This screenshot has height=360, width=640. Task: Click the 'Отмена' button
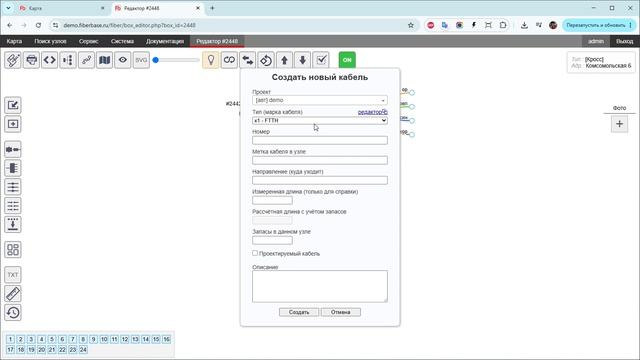(x=340, y=312)
